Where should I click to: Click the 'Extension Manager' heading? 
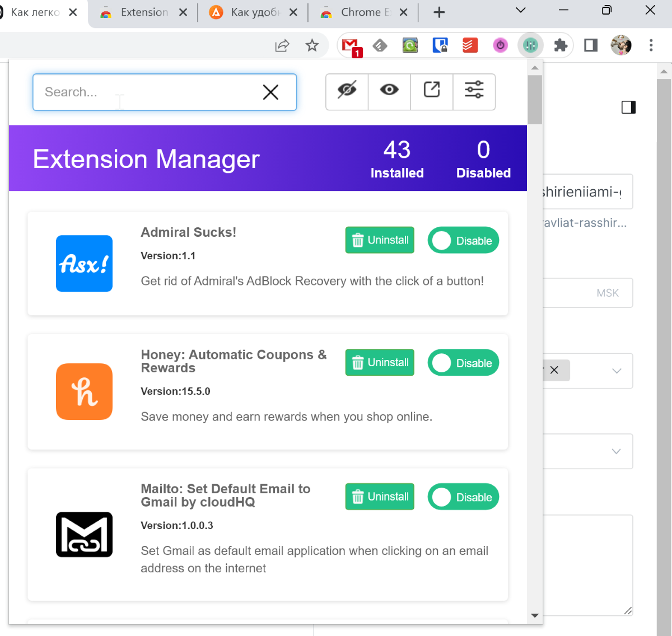[146, 159]
